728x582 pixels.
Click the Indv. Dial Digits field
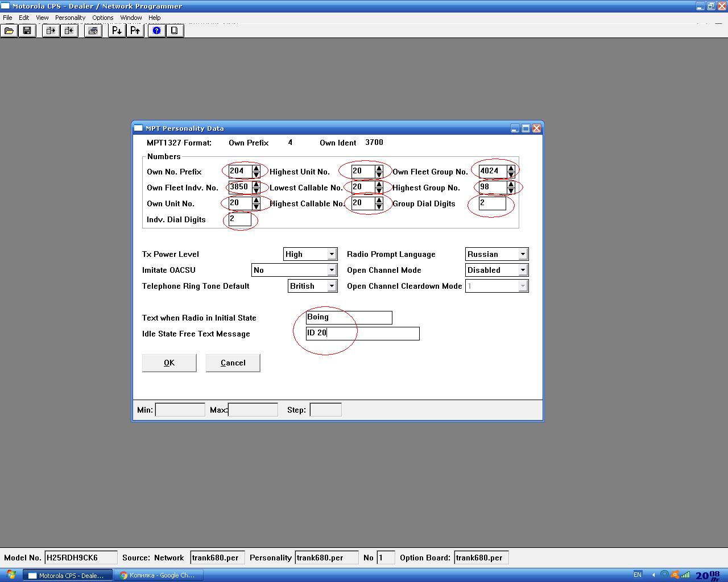click(x=240, y=219)
